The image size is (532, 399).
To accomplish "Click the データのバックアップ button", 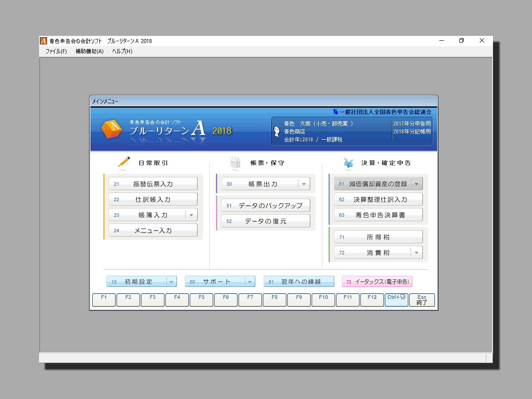I will point(266,206).
